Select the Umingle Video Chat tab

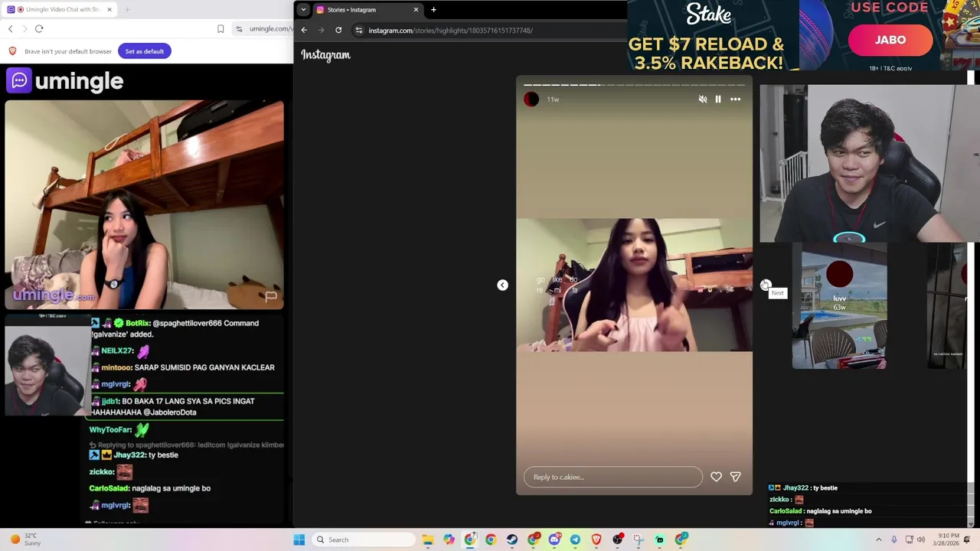pos(60,10)
